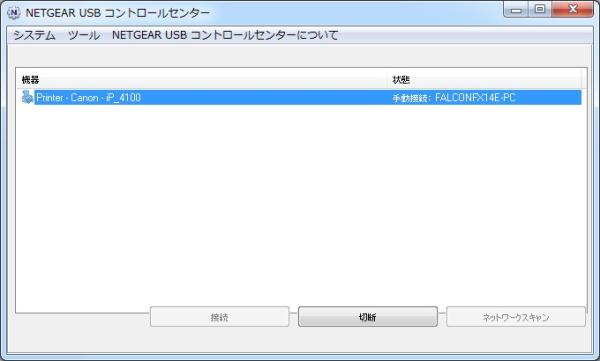600x361 pixels.
Task: Open NETGEAR USB コントロールセンターについて menu
Action: pyautogui.click(x=225, y=35)
